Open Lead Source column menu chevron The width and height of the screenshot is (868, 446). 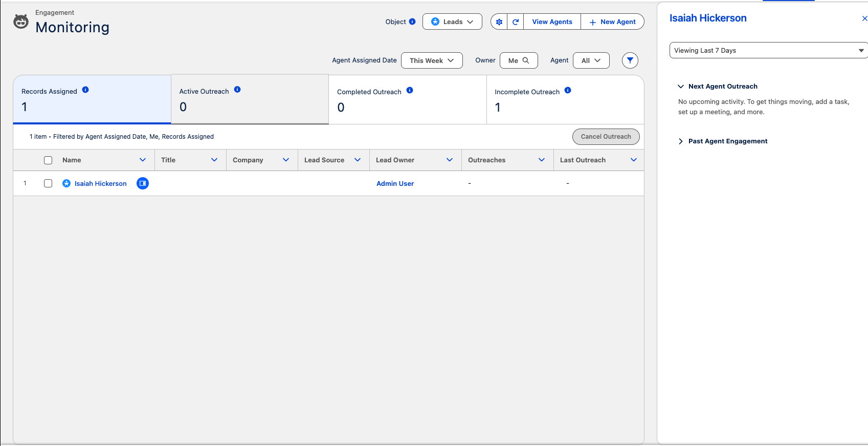358,160
